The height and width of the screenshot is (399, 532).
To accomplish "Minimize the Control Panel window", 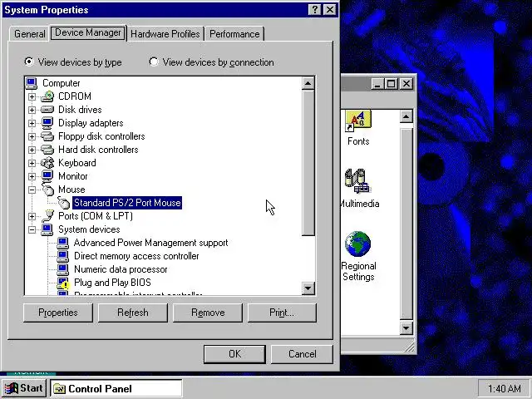I will pyautogui.click(x=377, y=83).
